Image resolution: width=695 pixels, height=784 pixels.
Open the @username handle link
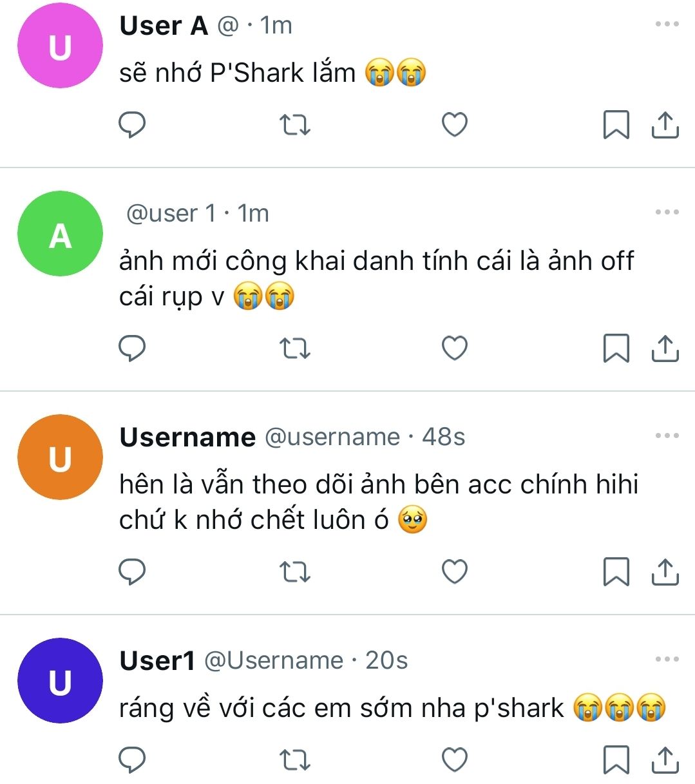pyautogui.click(x=332, y=437)
